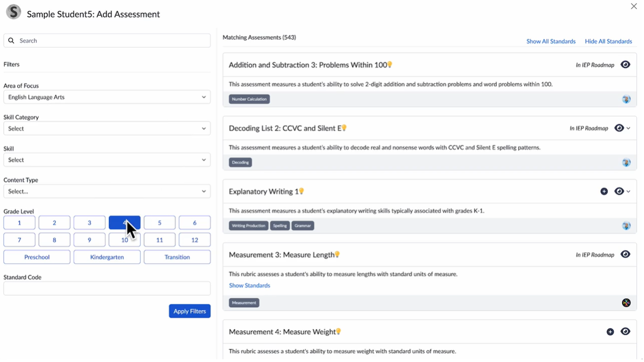Click the source badge icon on Decoding List 2 card
This screenshot has height=362, width=644.
click(x=626, y=162)
